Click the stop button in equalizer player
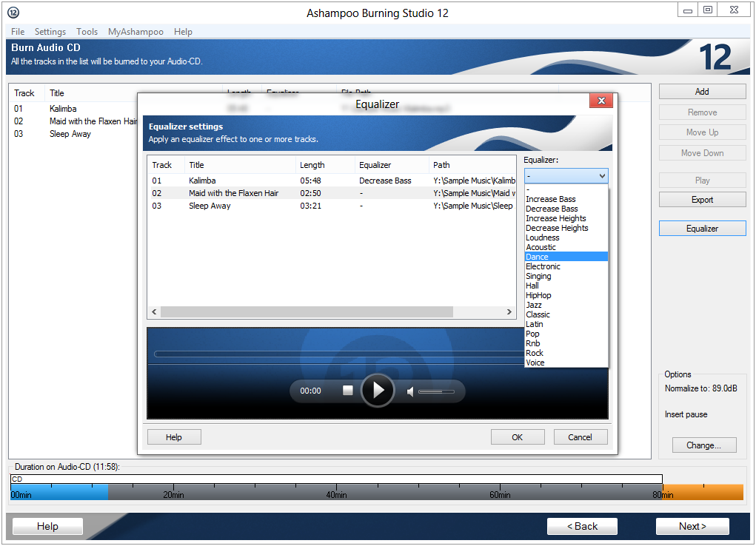This screenshot has height=546, width=756. 347,391
